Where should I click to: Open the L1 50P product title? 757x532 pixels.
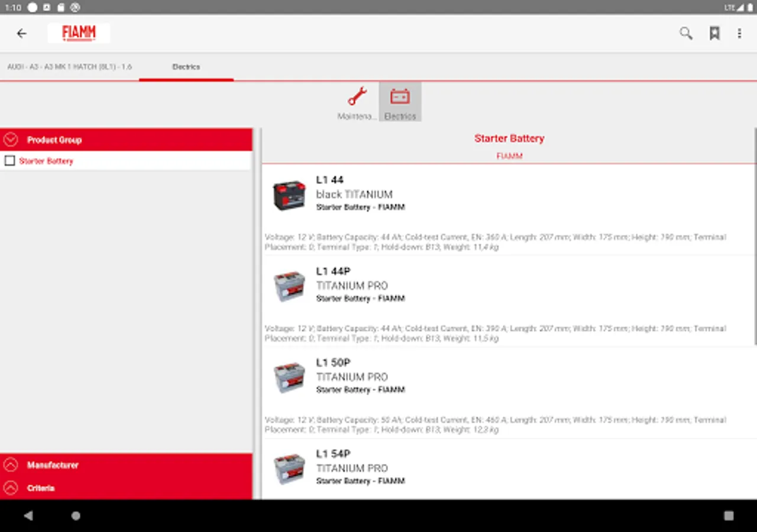coord(333,362)
